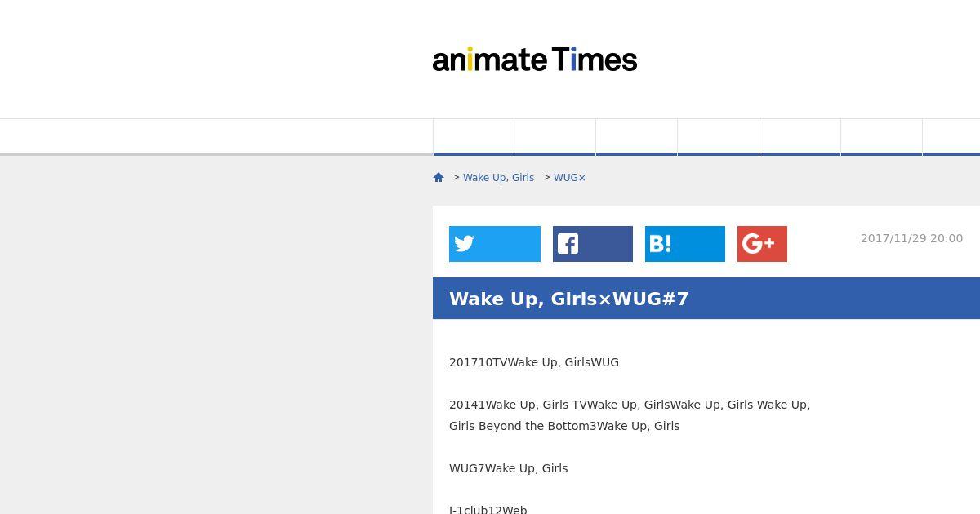Open the Wake Up, Girls breadcrumb link
The width and height of the screenshot is (980, 514).
[498, 178]
